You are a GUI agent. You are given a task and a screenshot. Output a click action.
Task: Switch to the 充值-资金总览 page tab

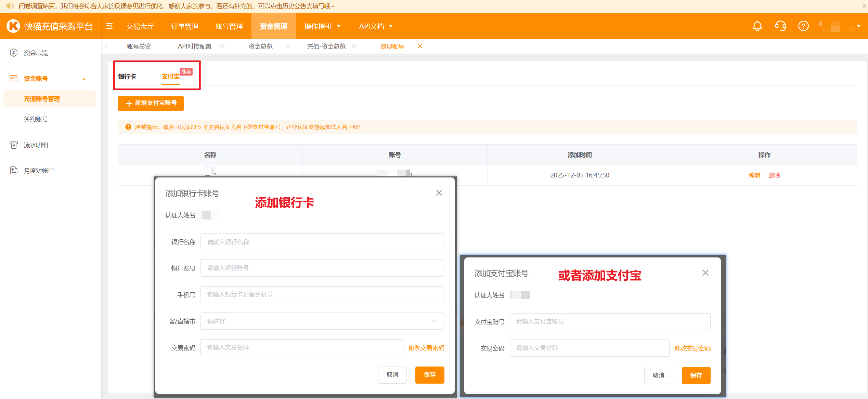pos(326,46)
